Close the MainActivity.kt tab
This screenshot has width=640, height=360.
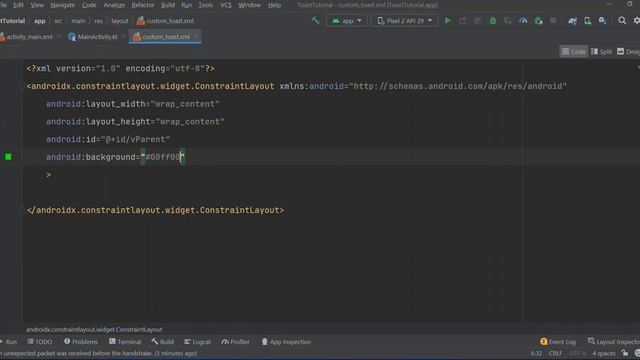[123, 37]
